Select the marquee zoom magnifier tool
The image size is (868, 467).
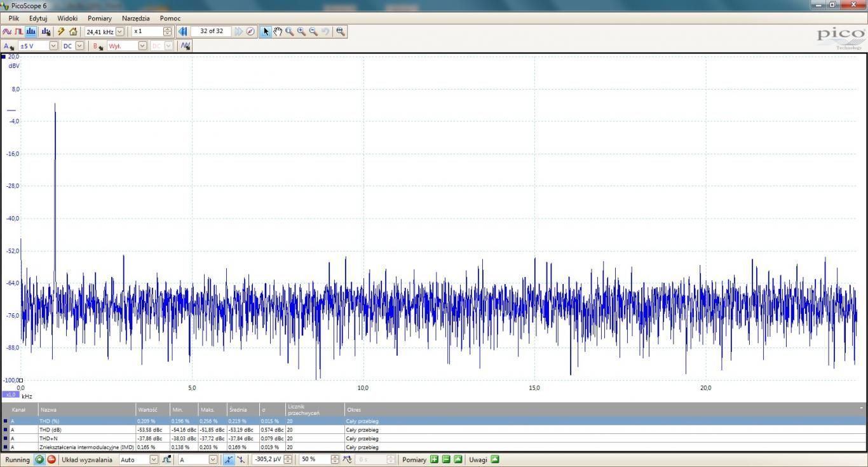(290, 31)
